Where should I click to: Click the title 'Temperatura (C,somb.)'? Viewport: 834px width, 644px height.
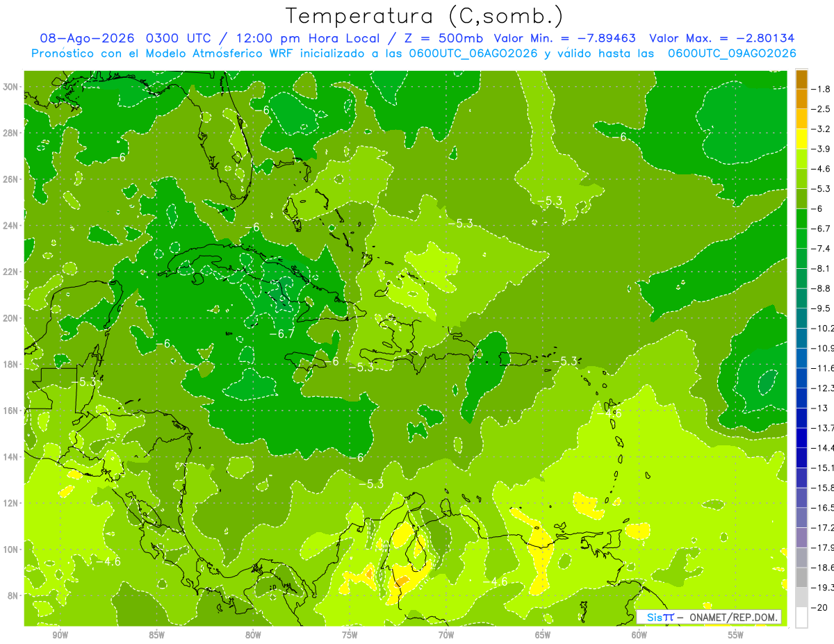pos(424,17)
